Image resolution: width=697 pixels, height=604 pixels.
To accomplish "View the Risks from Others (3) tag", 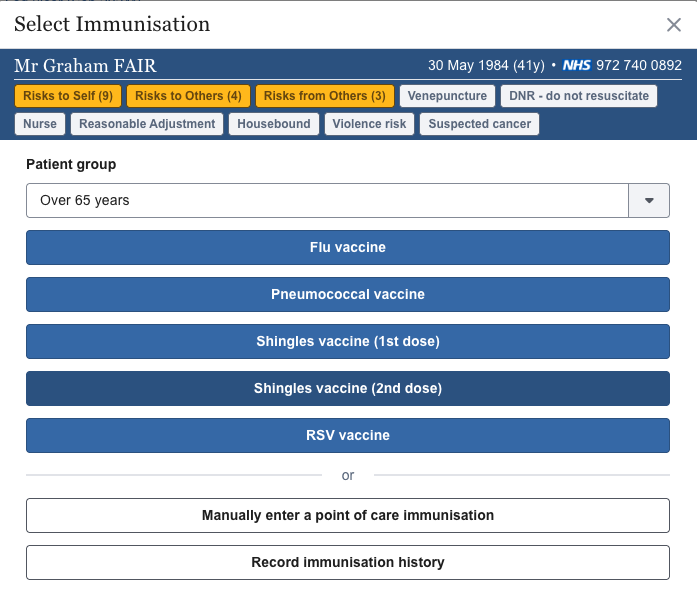I will coord(324,96).
